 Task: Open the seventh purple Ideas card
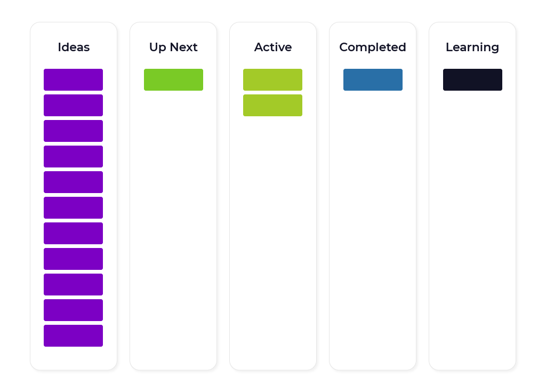(x=73, y=234)
